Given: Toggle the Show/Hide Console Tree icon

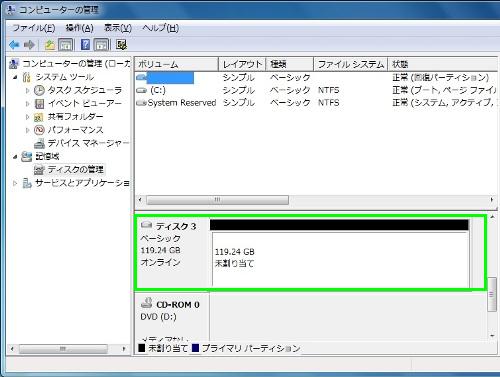Looking at the screenshot, I should [x=66, y=45].
